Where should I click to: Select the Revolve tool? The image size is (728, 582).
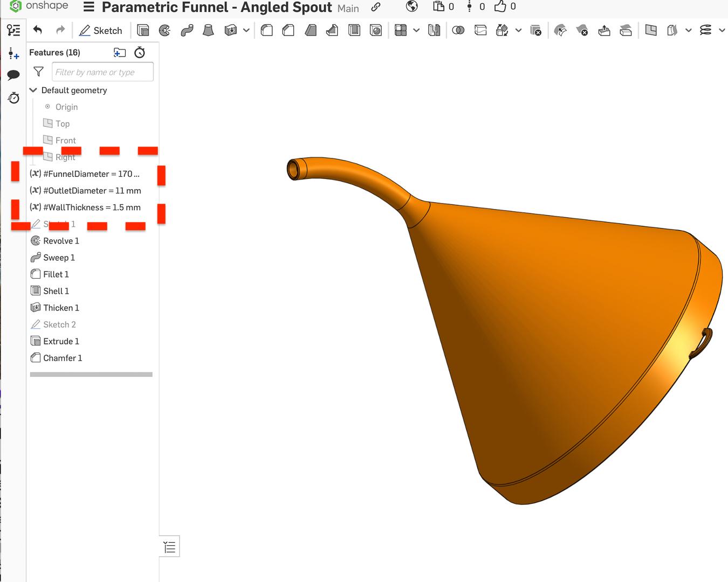click(164, 30)
